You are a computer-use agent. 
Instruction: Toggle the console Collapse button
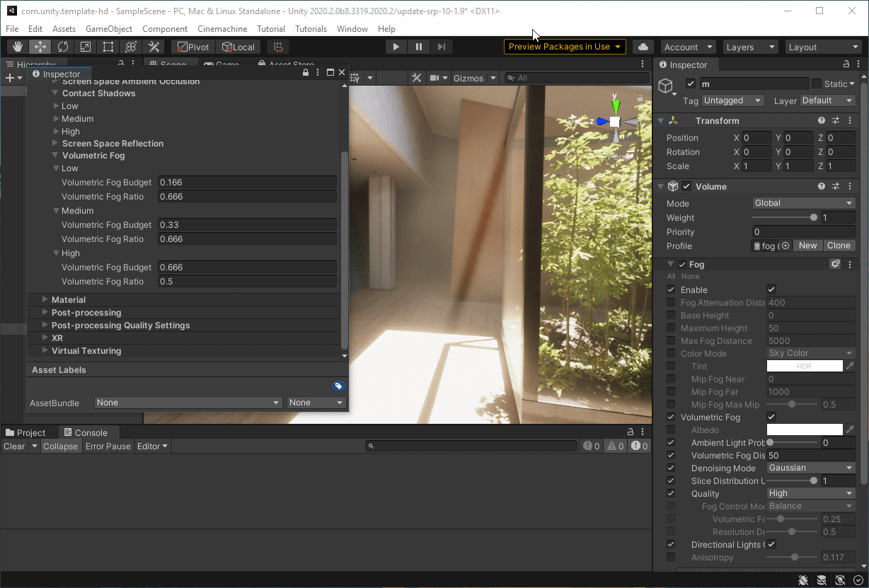[x=60, y=446]
